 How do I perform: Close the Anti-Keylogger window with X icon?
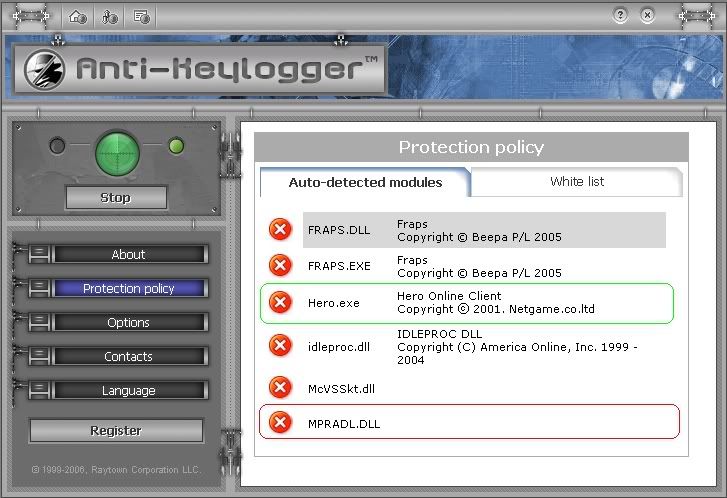648,16
